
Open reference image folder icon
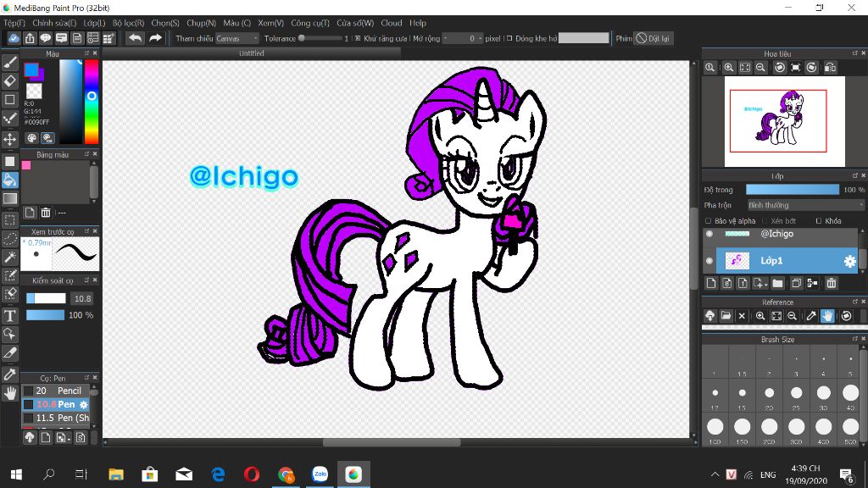tap(726, 316)
